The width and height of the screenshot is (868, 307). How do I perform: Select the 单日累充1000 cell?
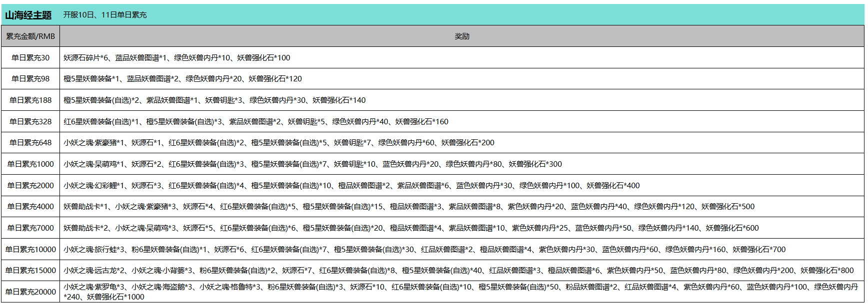[x=30, y=164]
